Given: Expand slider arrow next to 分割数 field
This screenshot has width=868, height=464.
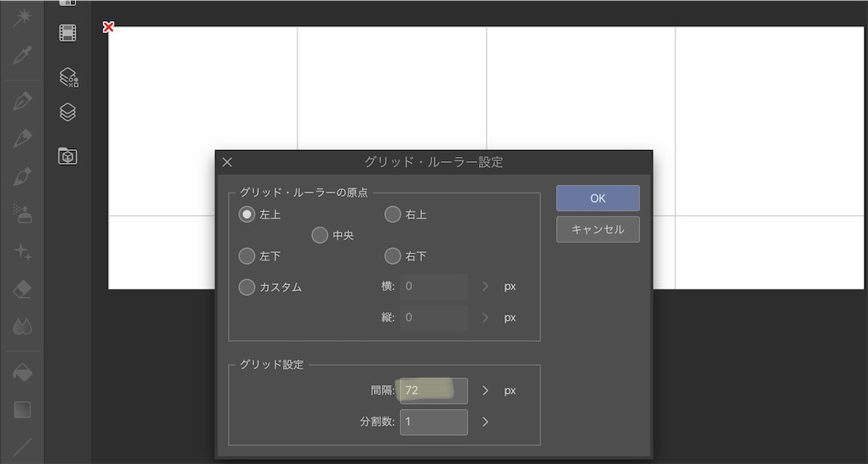Looking at the screenshot, I should point(485,422).
